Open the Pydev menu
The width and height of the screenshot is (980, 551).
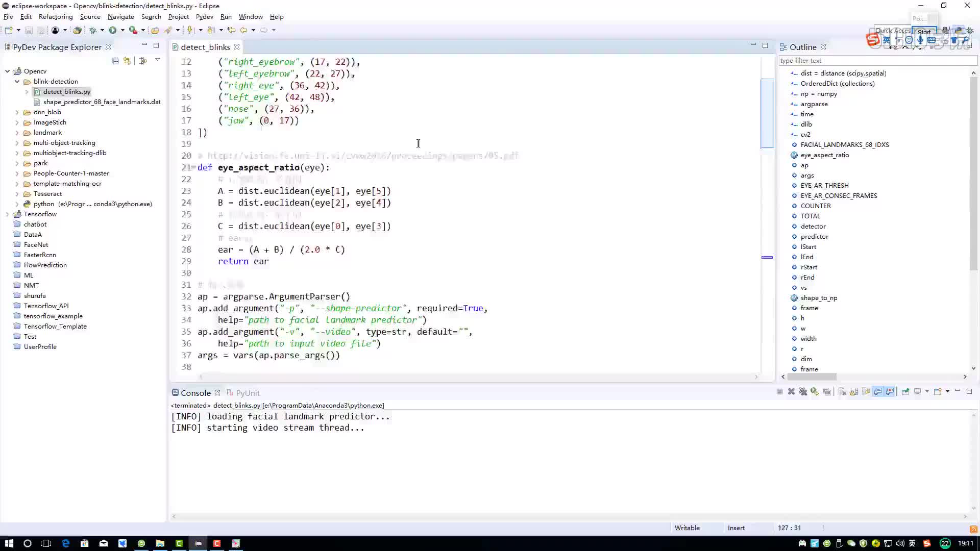(204, 17)
